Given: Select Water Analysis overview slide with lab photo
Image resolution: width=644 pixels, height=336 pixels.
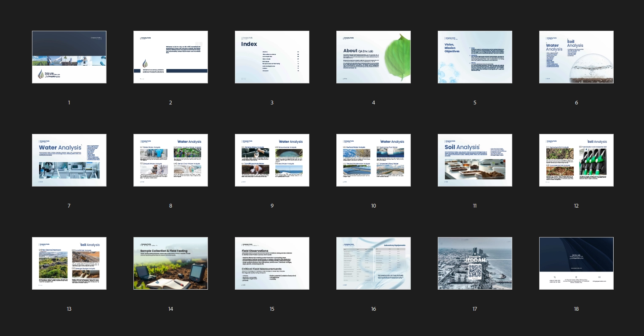Looking at the screenshot, I should [x=69, y=160].
